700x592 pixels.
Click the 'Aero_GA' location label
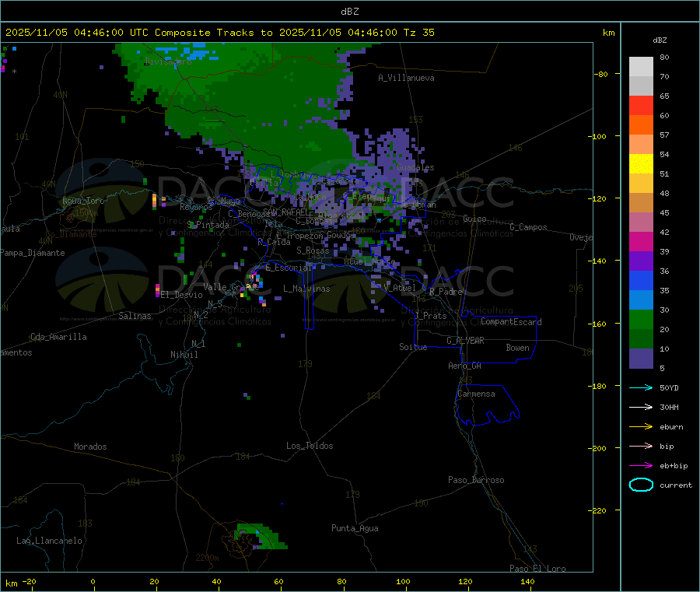[x=464, y=366]
